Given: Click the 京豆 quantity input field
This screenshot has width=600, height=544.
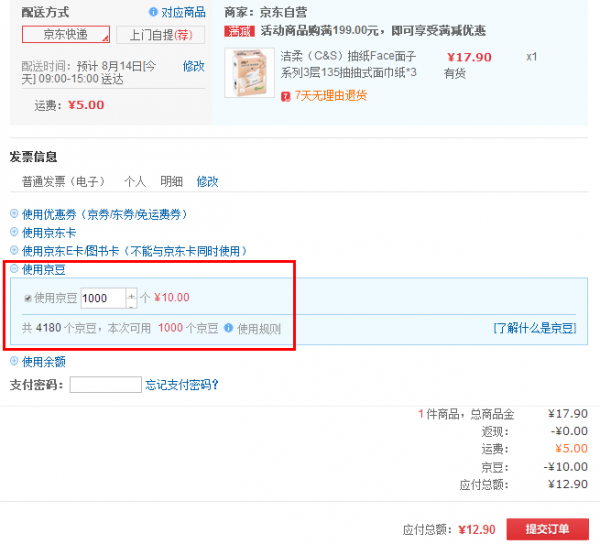Looking at the screenshot, I should point(102,298).
